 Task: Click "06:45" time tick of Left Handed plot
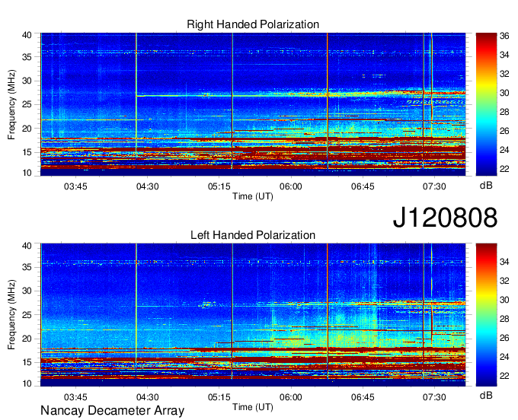[363, 397]
